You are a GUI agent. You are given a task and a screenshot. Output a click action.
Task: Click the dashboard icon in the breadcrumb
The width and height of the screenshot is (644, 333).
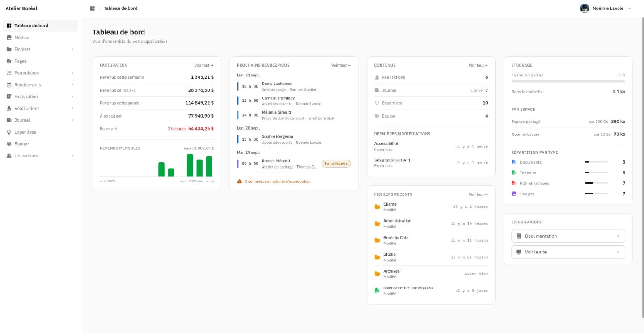pos(93,8)
